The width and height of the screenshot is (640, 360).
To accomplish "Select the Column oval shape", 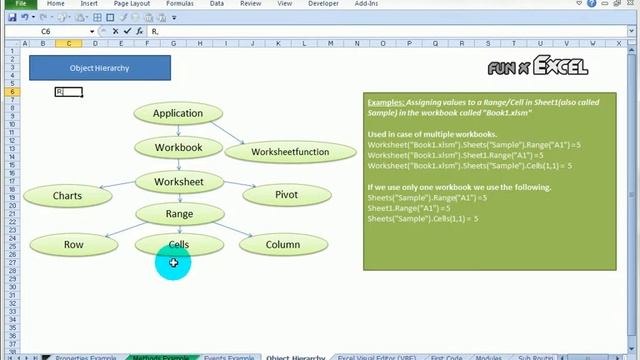I will click(283, 244).
